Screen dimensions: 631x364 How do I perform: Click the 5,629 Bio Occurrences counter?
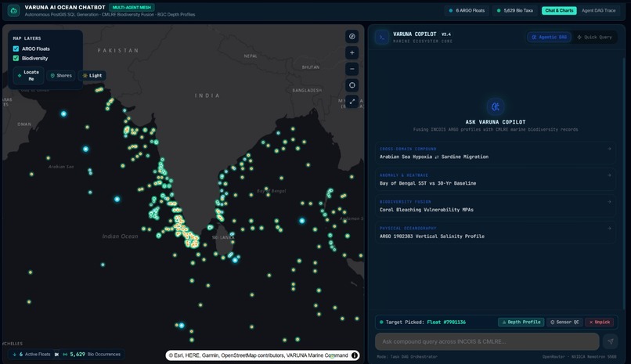pyautogui.click(x=92, y=355)
